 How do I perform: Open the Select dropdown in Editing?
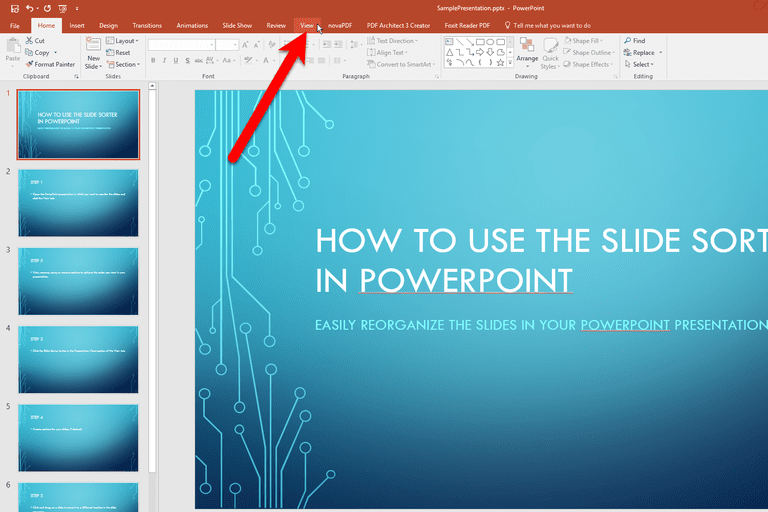pos(639,64)
